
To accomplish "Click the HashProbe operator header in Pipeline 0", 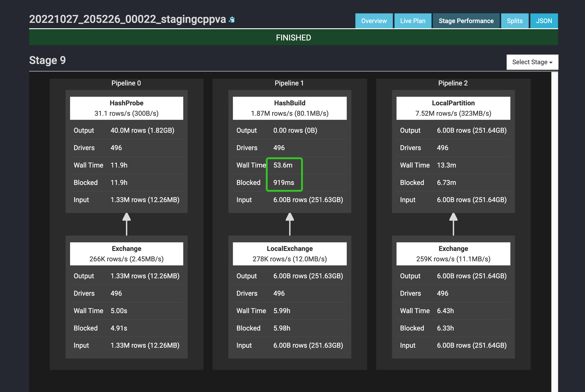I will [127, 108].
